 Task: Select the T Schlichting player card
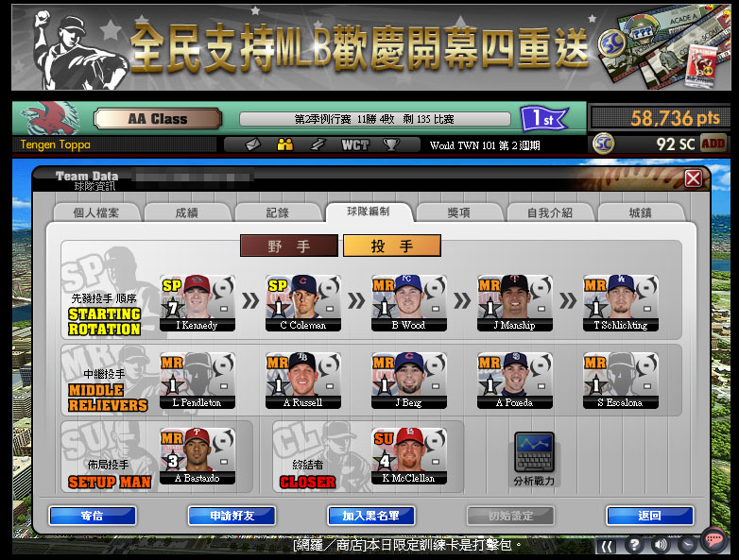pyautogui.click(x=621, y=303)
